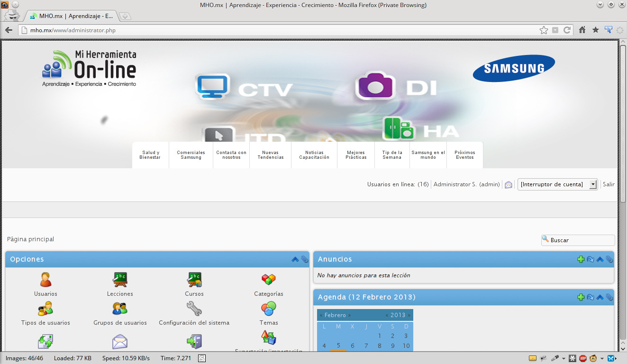
Task: Add a new Agenda event with green plus
Action: click(581, 297)
